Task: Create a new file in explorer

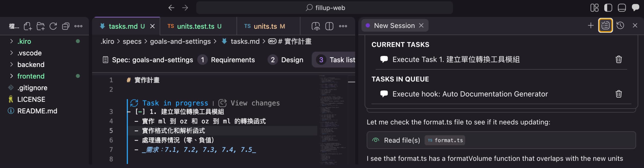Action: click(x=28, y=26)
